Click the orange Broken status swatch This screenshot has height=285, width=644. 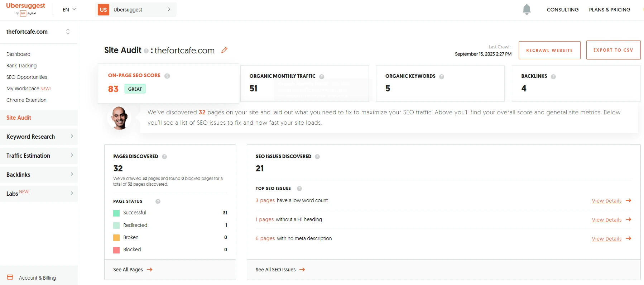(116, 238)
